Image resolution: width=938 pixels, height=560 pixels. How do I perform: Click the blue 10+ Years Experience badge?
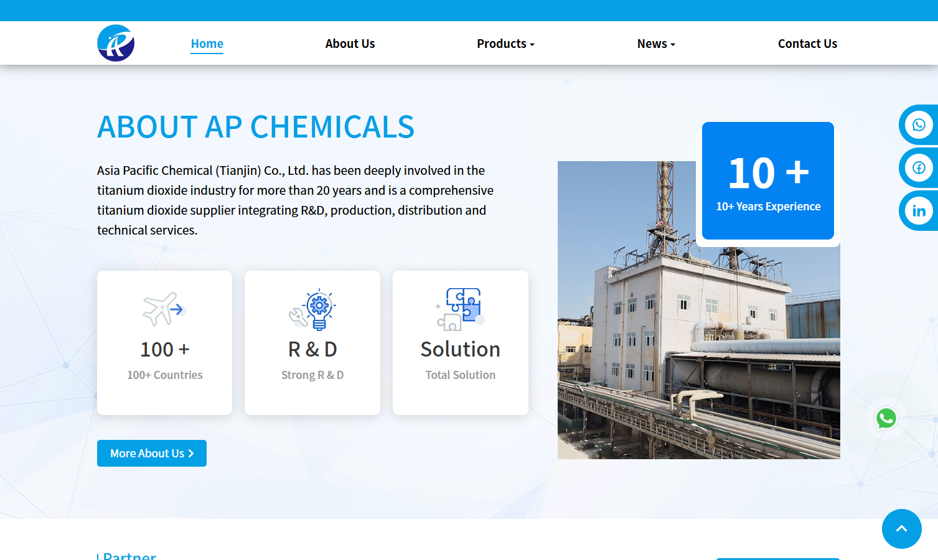(x=767, y=180)
